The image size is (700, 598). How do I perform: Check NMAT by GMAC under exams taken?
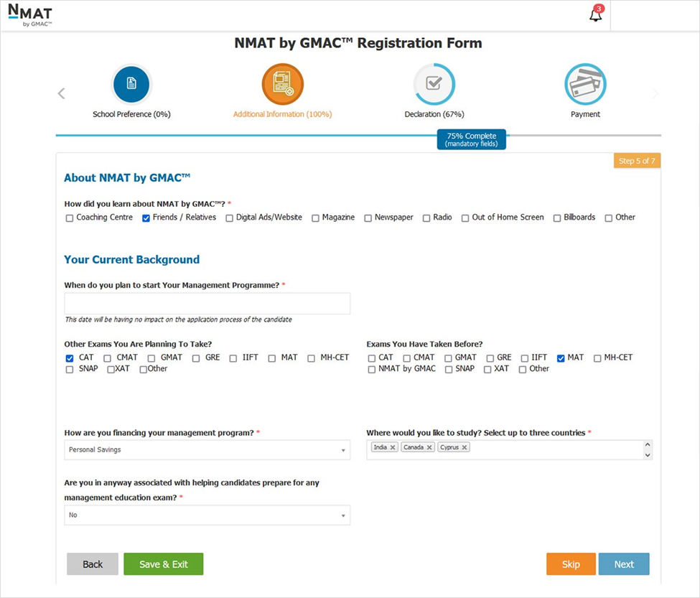point(371,370)
